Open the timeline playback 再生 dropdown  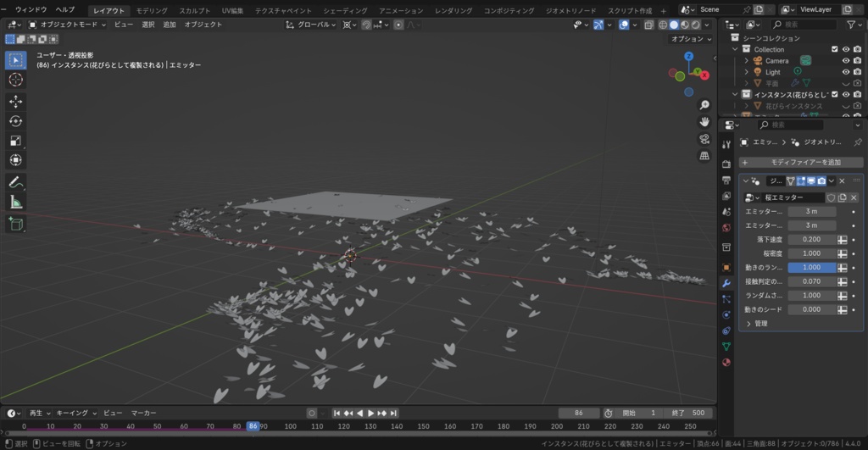tap(40, 413)
